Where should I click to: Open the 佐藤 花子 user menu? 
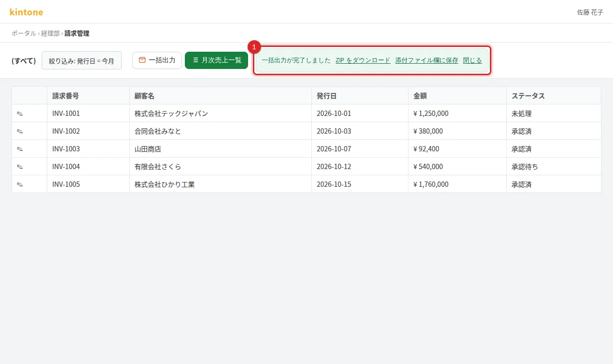click(x=590, y=12)
